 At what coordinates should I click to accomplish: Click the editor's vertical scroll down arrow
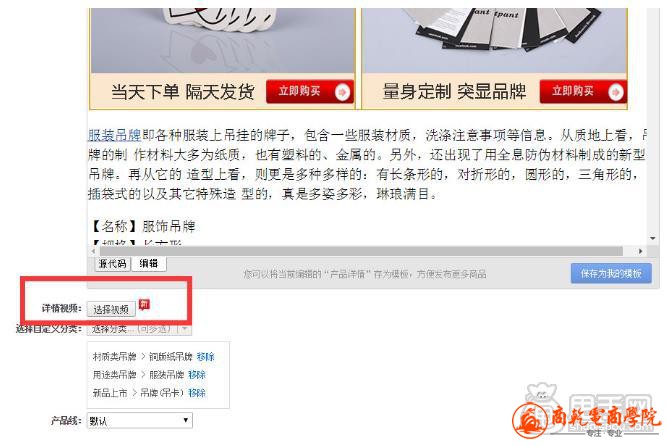(653, 238)
